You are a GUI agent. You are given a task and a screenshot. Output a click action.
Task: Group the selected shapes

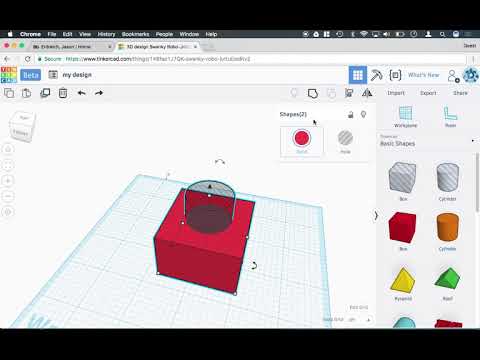pos(313,93)
